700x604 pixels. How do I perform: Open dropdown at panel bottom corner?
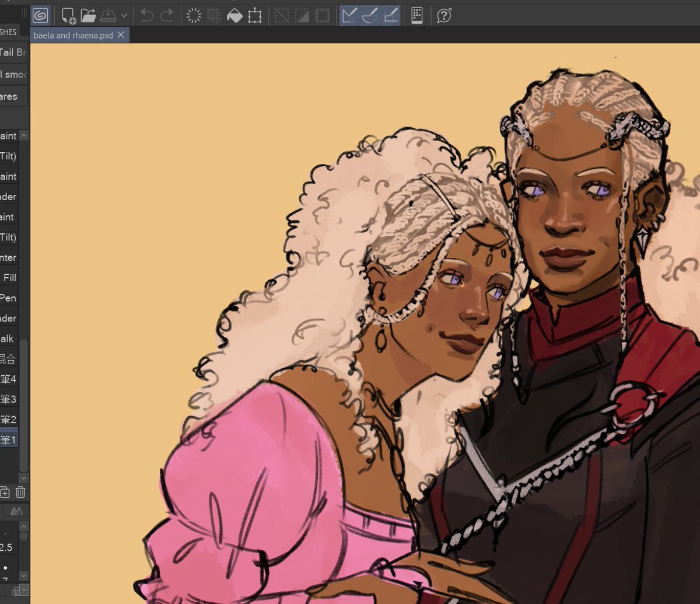point(23,591)
